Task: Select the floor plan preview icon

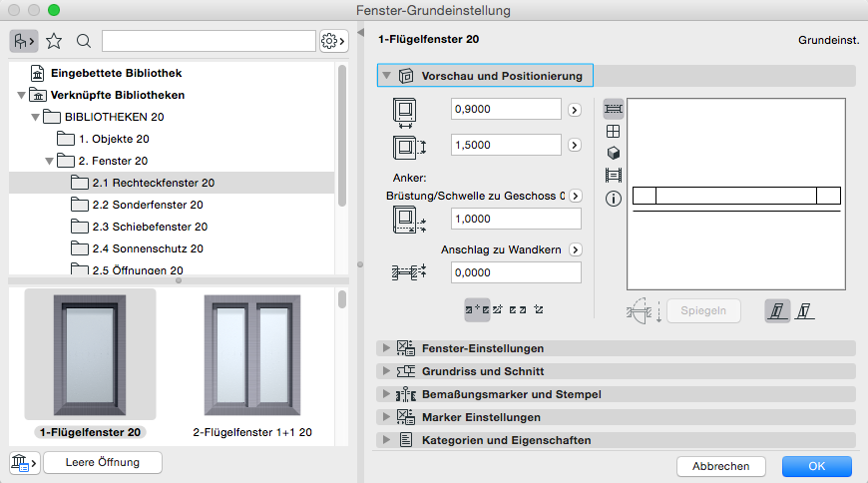Action: click(614, 109)
